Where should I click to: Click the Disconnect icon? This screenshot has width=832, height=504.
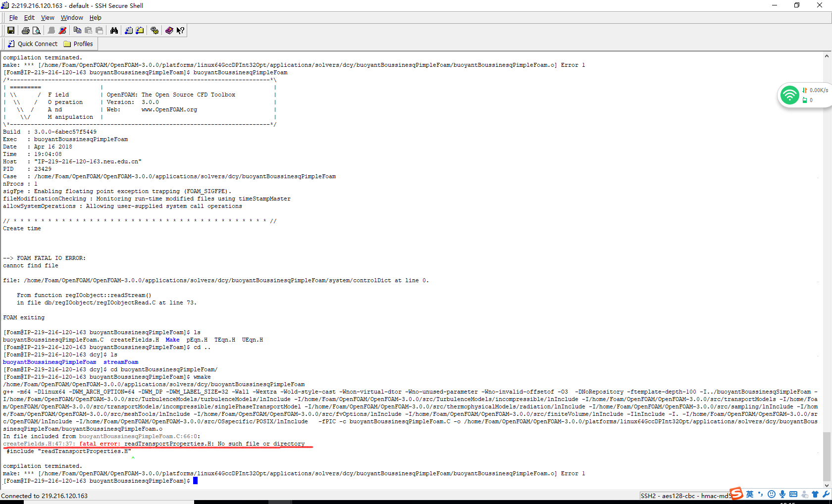click(x=62, y=31)
